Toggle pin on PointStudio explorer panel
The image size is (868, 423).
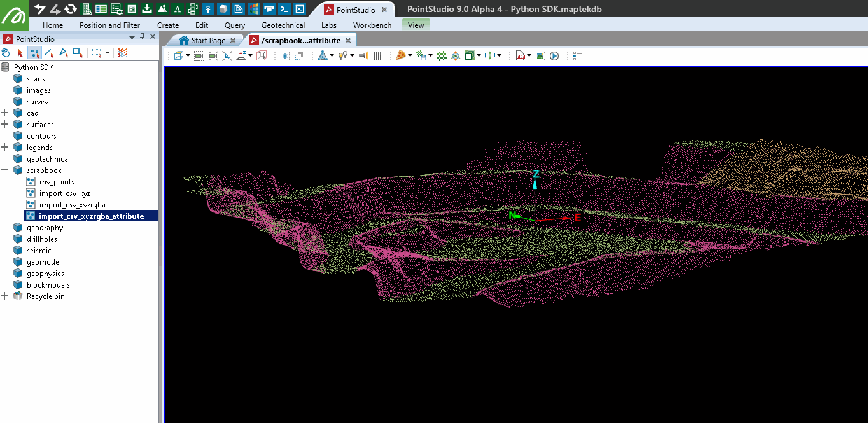pyautogui.click(x=142, y=37)
